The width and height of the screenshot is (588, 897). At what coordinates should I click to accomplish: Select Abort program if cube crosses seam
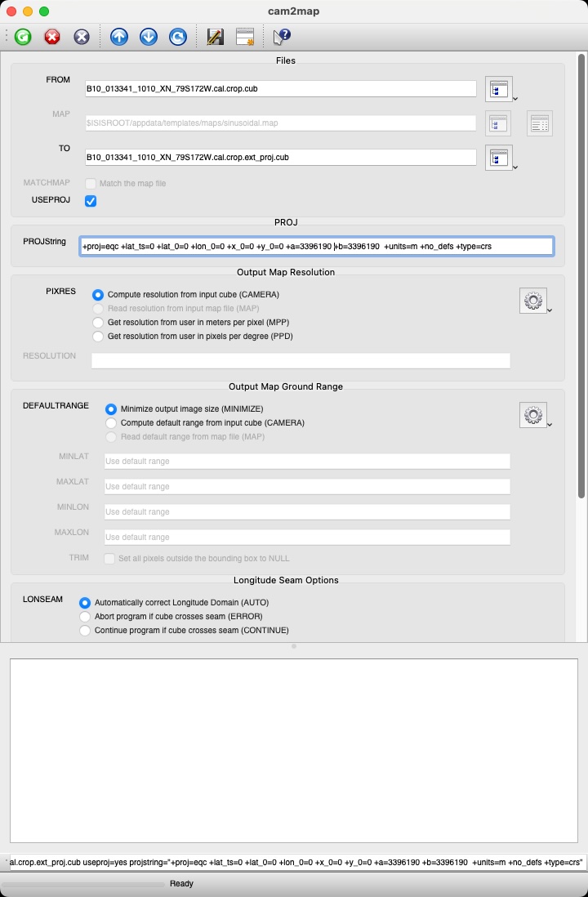pos(86,617)
